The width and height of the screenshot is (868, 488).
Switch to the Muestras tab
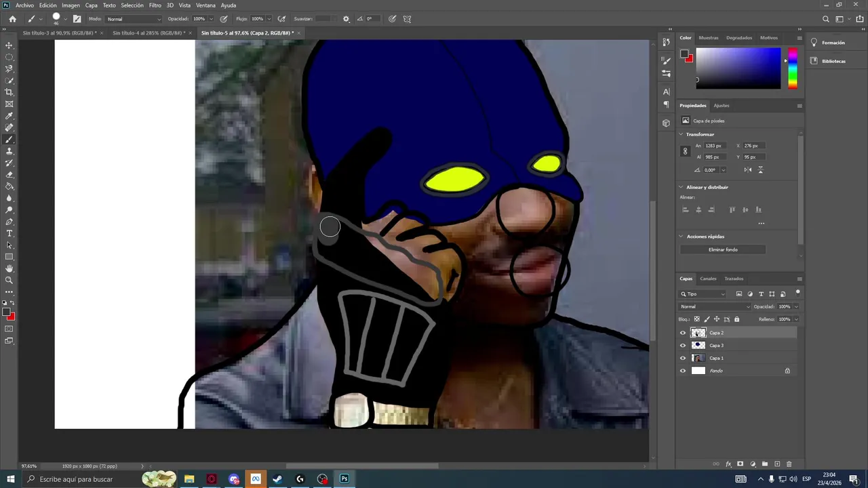point(708,38)
